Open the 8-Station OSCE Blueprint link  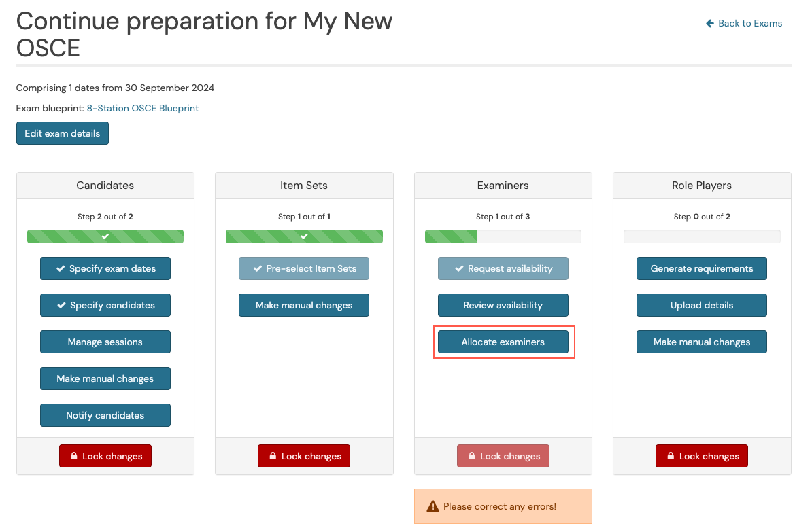[142, 108]
